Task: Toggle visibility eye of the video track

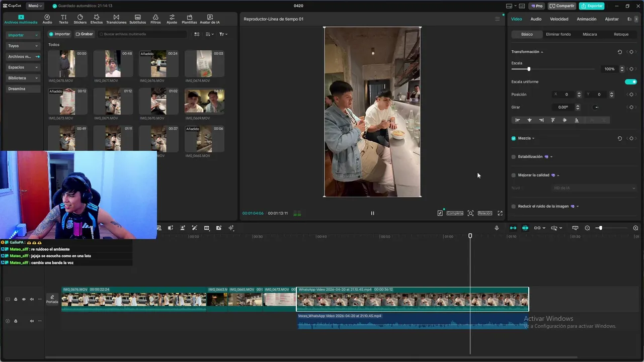Action: coord(24,299)
